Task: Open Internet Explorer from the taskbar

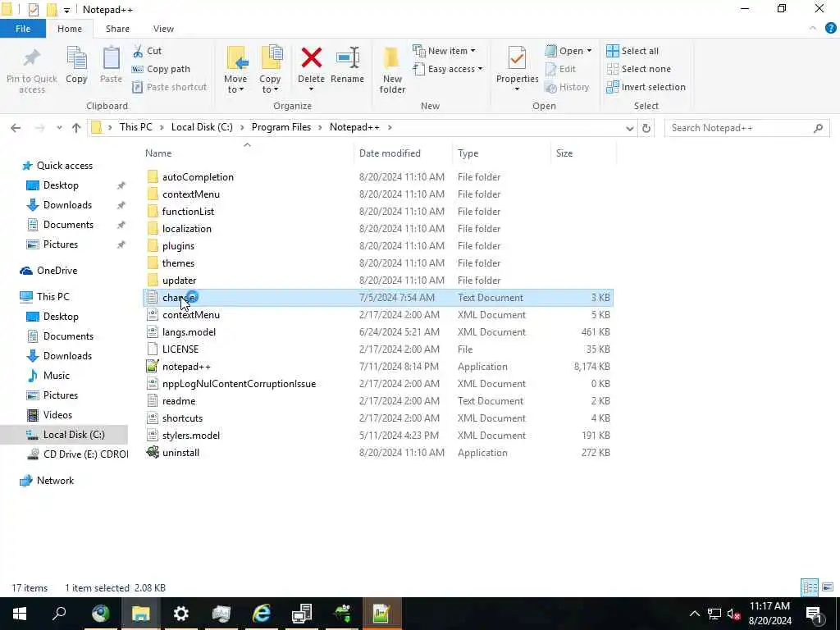Action: coord(262,614)
